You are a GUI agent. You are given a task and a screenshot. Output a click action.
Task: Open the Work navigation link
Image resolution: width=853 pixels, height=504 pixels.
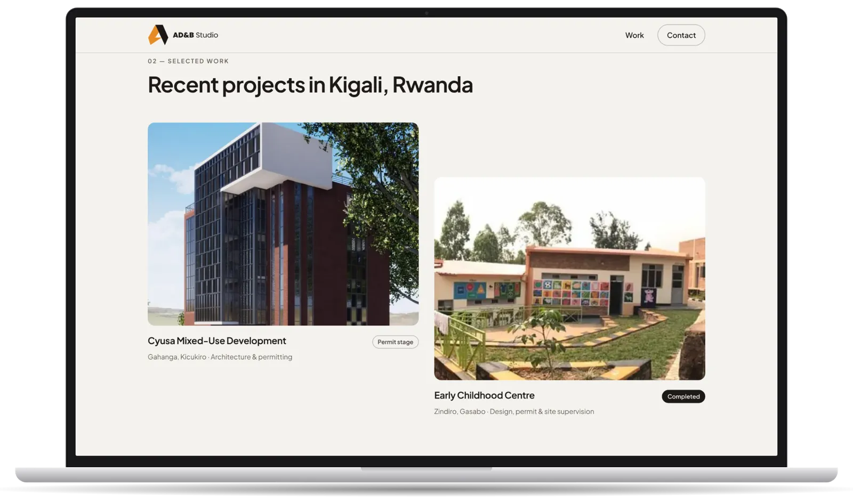click(634, 35)
